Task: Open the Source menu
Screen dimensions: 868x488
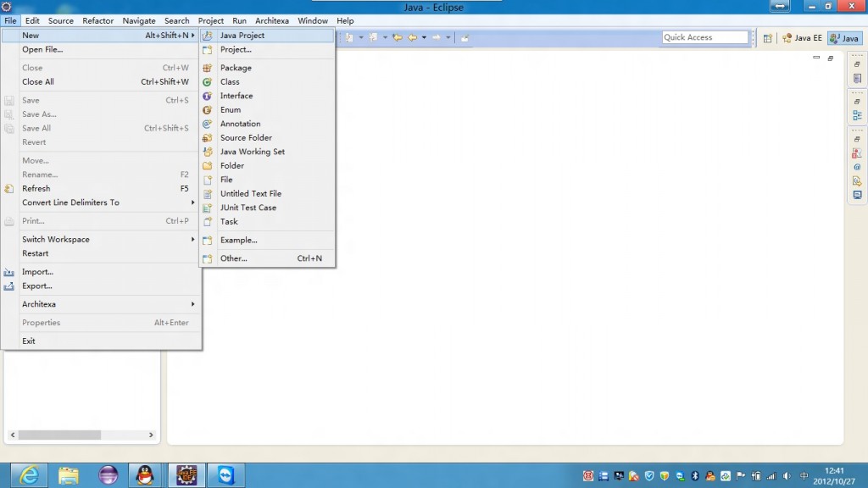Action: coord(61,20)
